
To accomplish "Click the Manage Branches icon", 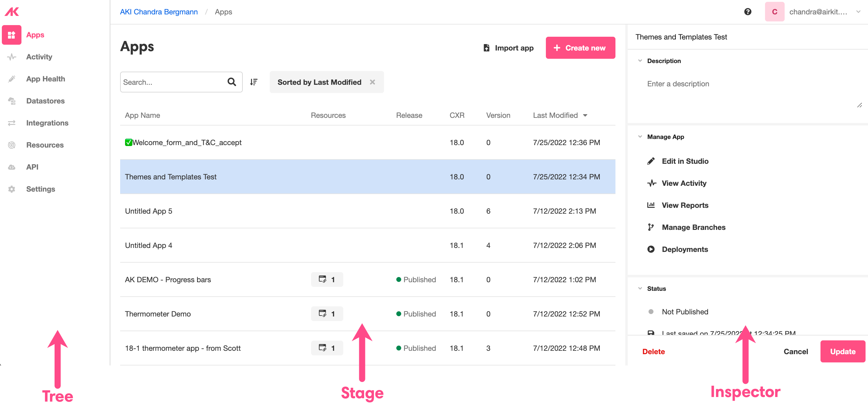I will [651, 227].
